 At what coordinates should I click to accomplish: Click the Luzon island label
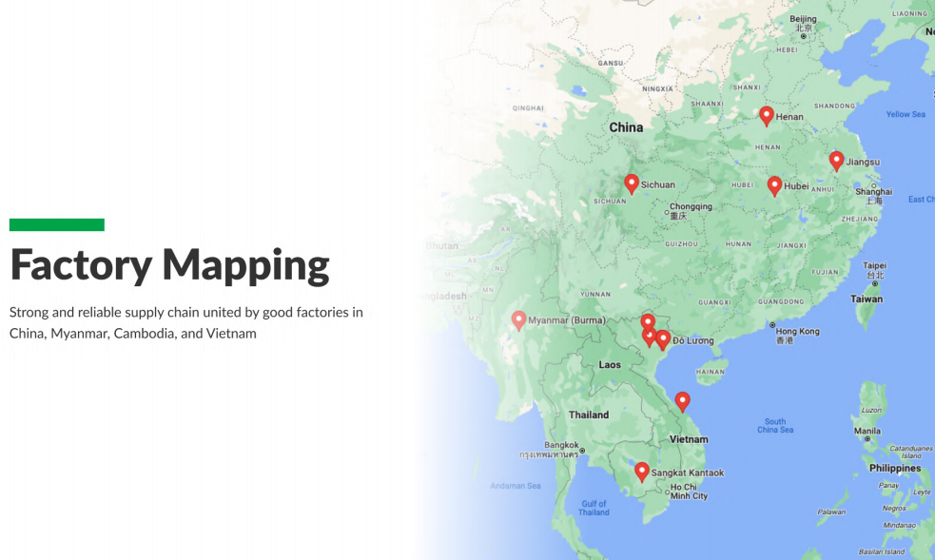pyautogui.click(x=871, y=411)
